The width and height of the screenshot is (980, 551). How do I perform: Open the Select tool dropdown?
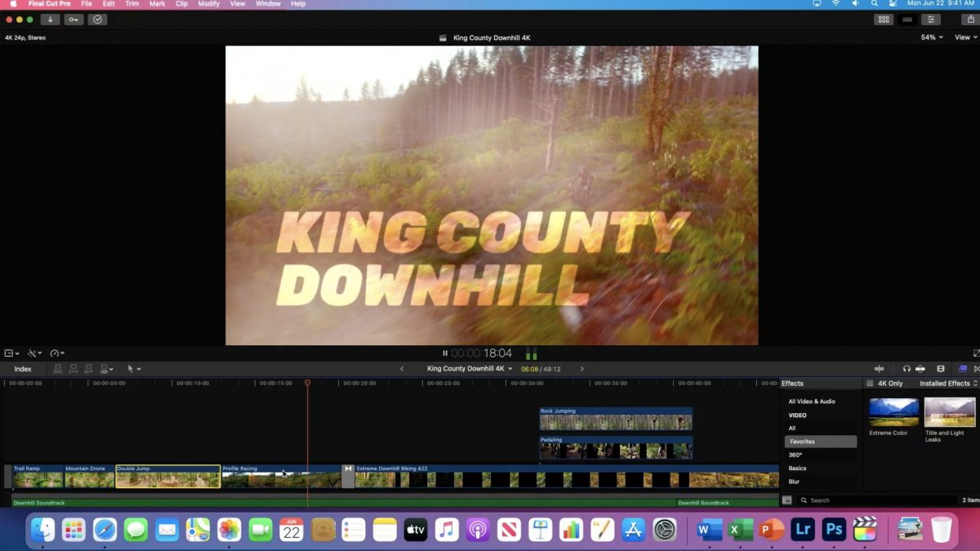[x=133, y=369]
